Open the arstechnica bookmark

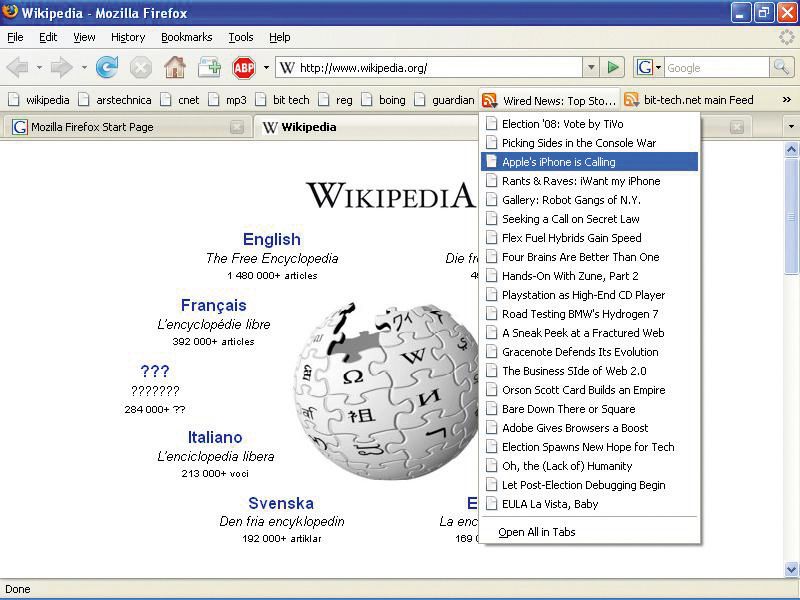tap(115, 100)
